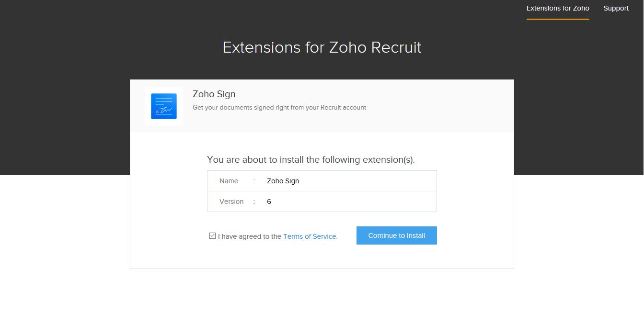Open the Extensions for Zoho tab
This screenshot has height=313, width=644.
click(558, 8)
